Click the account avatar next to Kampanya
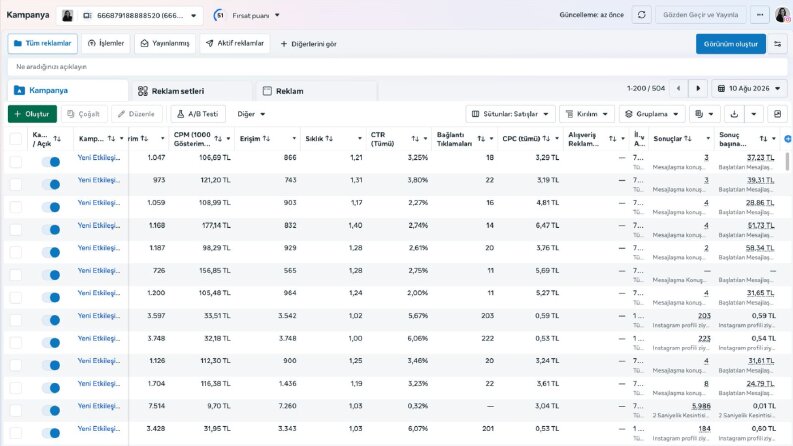 (67, 16)
